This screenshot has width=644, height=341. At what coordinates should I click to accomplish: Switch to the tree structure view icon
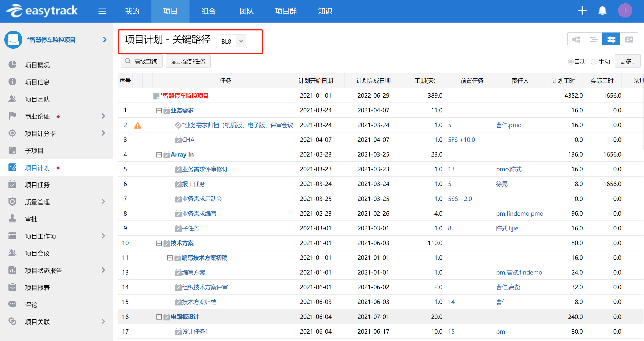pos(576,39)
